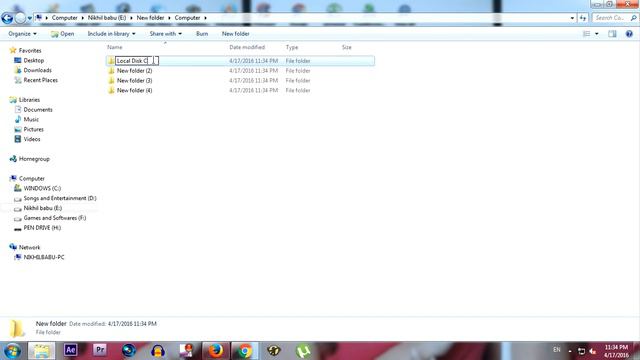Open Songs and Entertainment (D:) drive
The width and height of the screenshot is (640, 360).
click(60, 198)
